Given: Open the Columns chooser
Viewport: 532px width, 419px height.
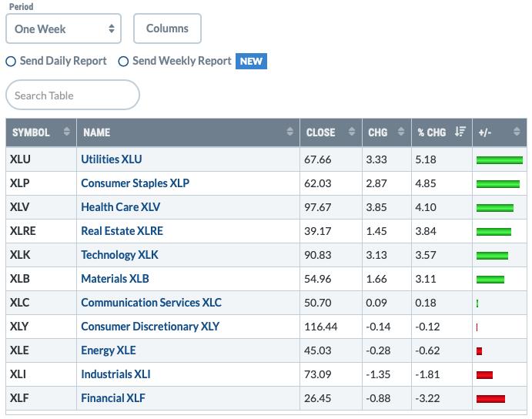Looking at the screenshot, I should [167, 28].
